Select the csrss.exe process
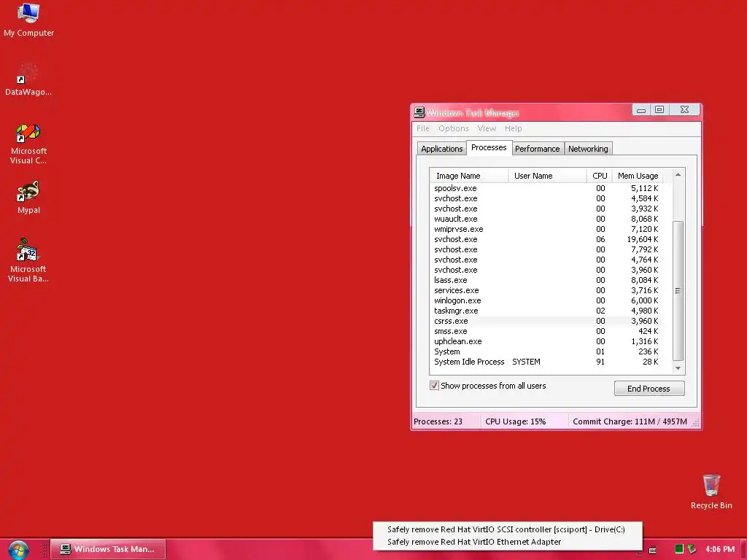Image resolution: width=747 pixels, height=560 pixels. [546, 321]
